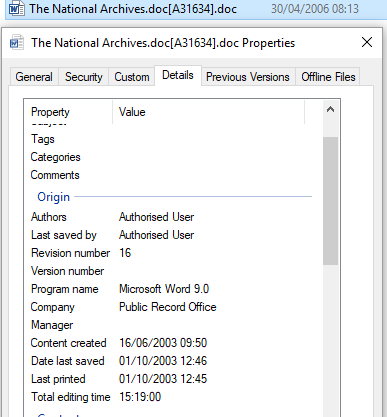This screenshot has width=387, height=417.
Task: Click the value 01/10/2003 12:46
Action: pyautogui.click(x=163, y=361)
